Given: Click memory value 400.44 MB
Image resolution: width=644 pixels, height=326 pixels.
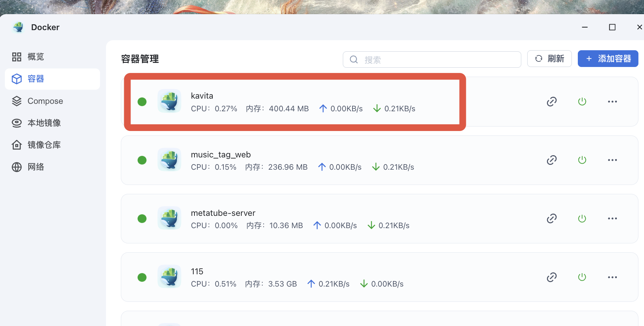Looking at the screenshot, I should coord(289,109).
